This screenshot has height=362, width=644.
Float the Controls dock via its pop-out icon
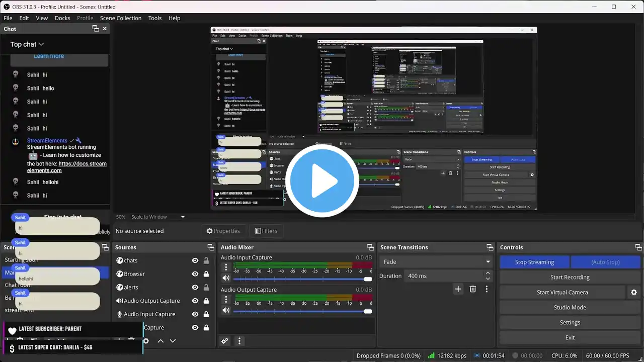(x=638, y=247)
